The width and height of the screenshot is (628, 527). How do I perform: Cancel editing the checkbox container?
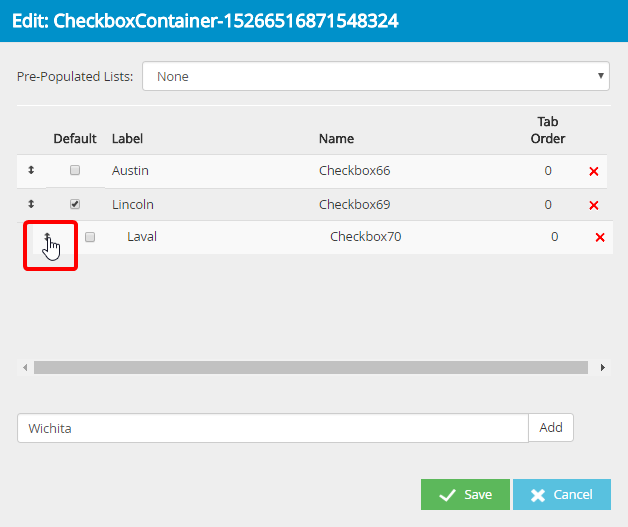[x=561, y=495]
